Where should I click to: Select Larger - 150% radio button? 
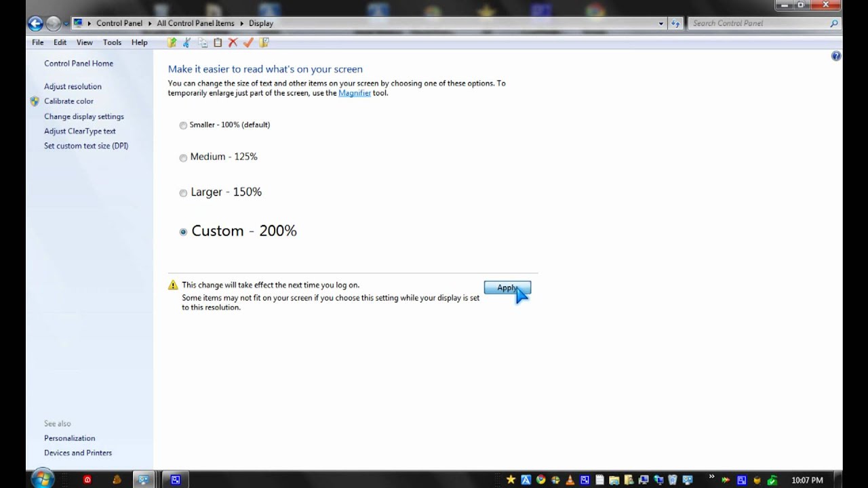[183, 193]
